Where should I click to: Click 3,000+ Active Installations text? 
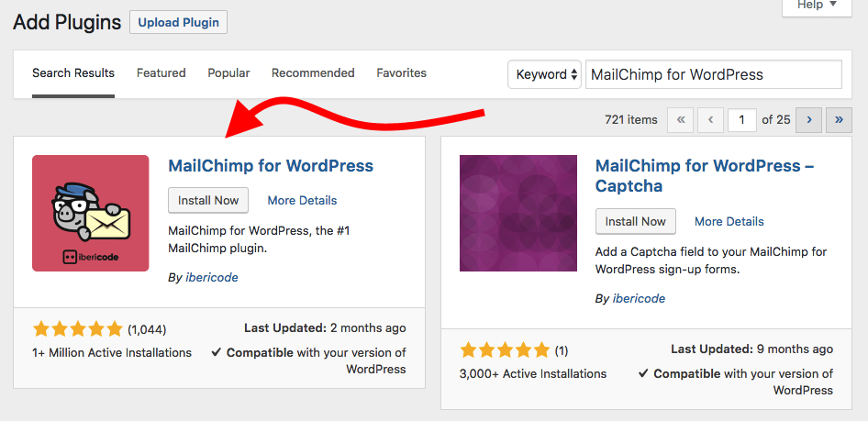coord(533,373)
